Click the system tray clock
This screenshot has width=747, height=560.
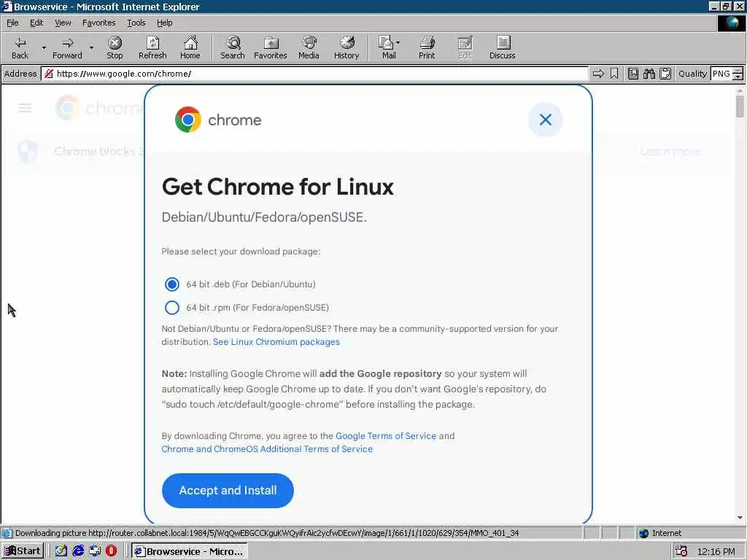point(716,551)
